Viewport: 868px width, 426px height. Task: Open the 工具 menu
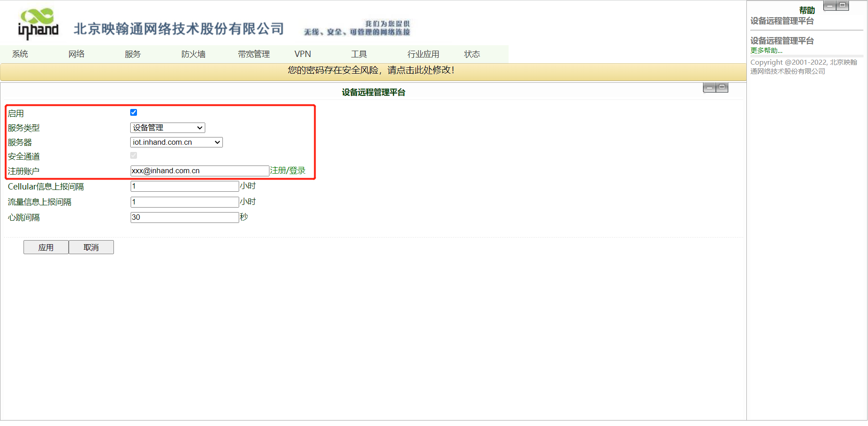point(359,54)
